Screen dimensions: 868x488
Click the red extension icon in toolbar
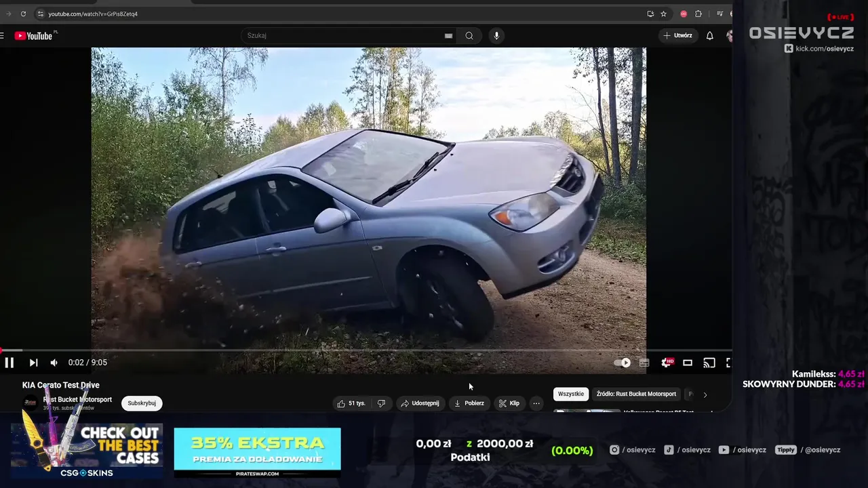684,14
